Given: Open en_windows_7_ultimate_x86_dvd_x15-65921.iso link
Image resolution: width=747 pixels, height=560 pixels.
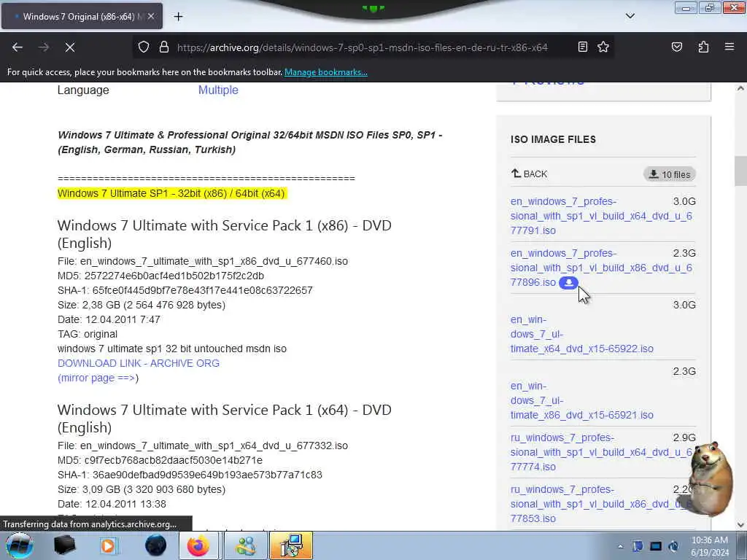Looking at the screenshot, I should click(581, 400).
